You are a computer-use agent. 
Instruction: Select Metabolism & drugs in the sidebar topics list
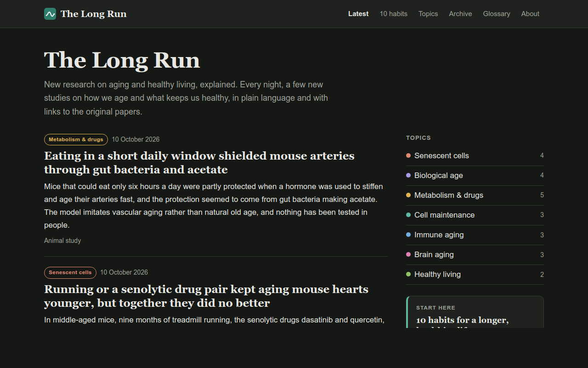pos(475,195)
